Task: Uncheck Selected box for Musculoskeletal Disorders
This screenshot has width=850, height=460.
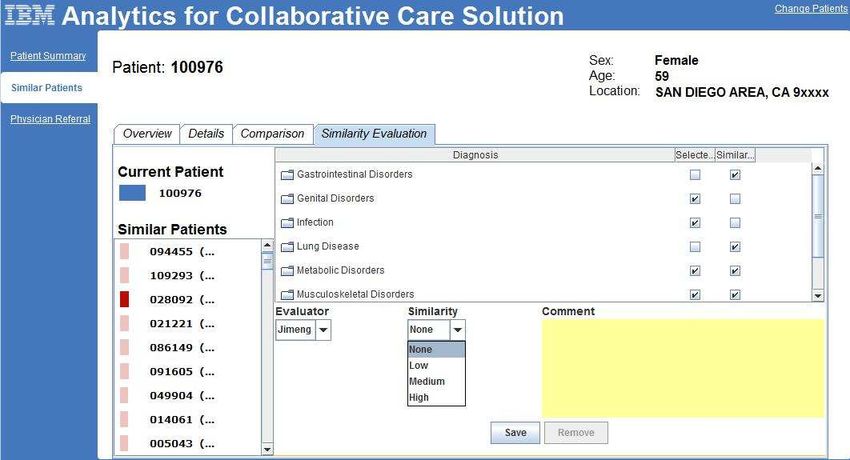Action: tap(694, 295)
